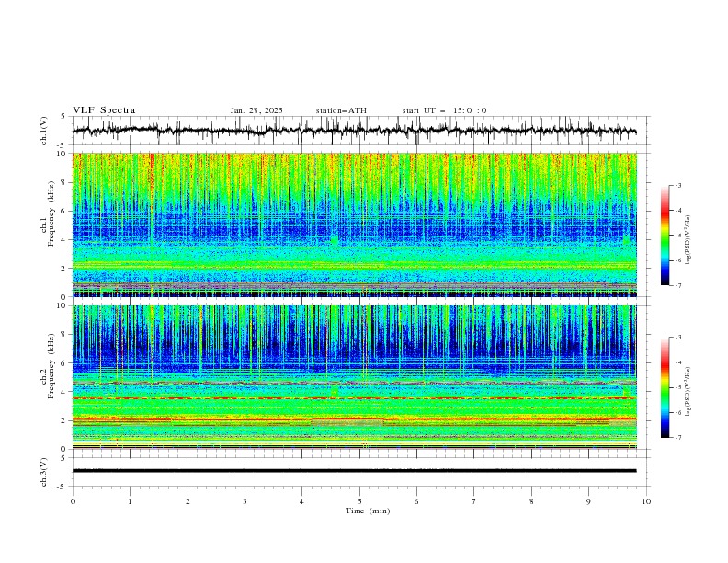Click the "4" kHz tick of ch.2 spectrogram
Screen dimensions: 728x563
(64, 392)
